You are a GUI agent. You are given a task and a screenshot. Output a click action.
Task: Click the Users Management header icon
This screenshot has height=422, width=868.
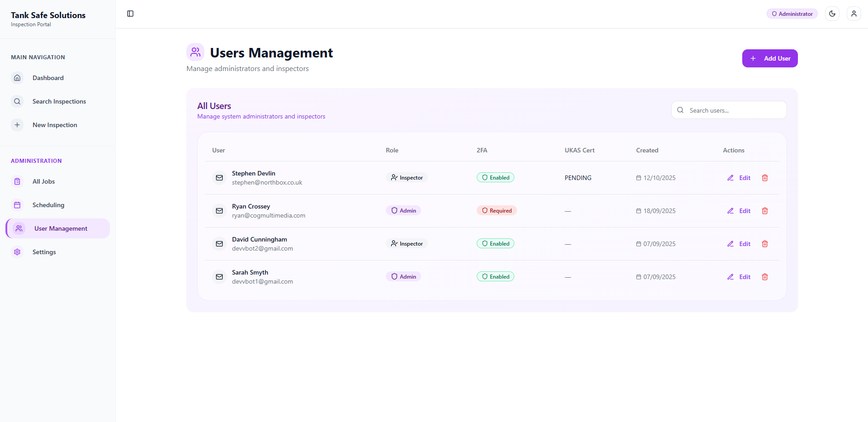click(195, 52)
